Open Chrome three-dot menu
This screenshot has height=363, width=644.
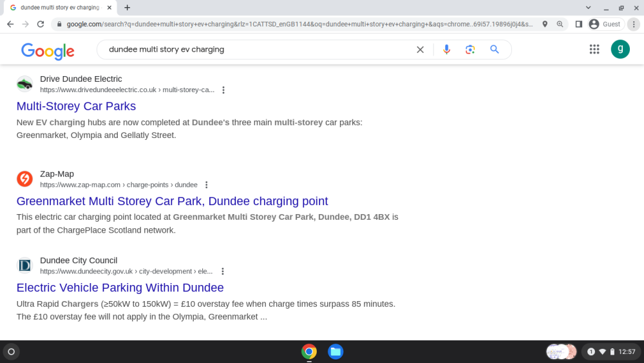634,25
